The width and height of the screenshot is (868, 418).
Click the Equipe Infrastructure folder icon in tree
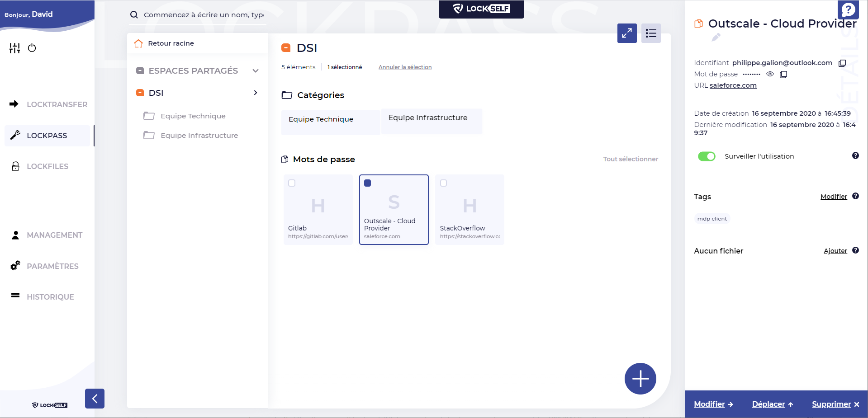pos(149,135)
